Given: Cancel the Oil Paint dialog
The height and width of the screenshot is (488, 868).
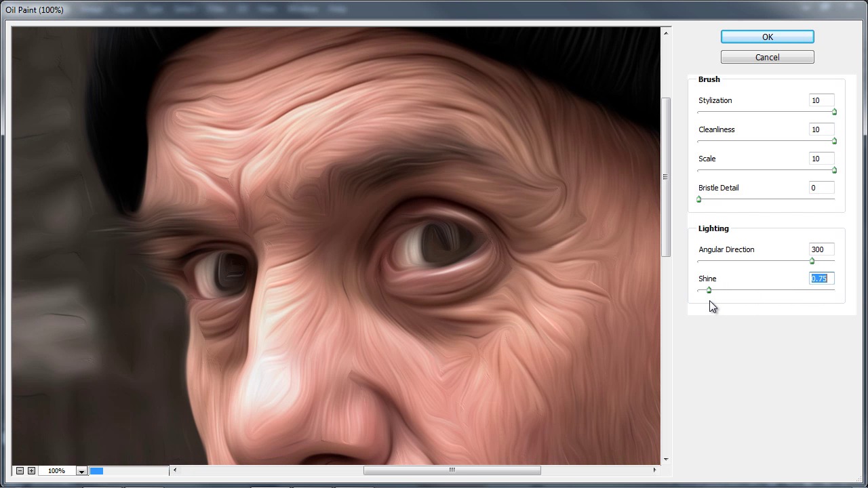Looking at the screenshot, I should click(x=767, y=58).
